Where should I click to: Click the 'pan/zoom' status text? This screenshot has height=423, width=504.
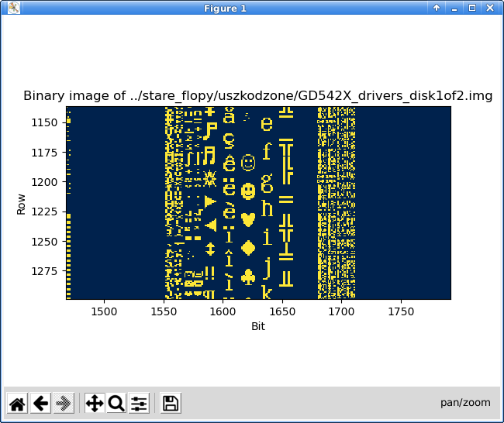(x=465, y=403)
